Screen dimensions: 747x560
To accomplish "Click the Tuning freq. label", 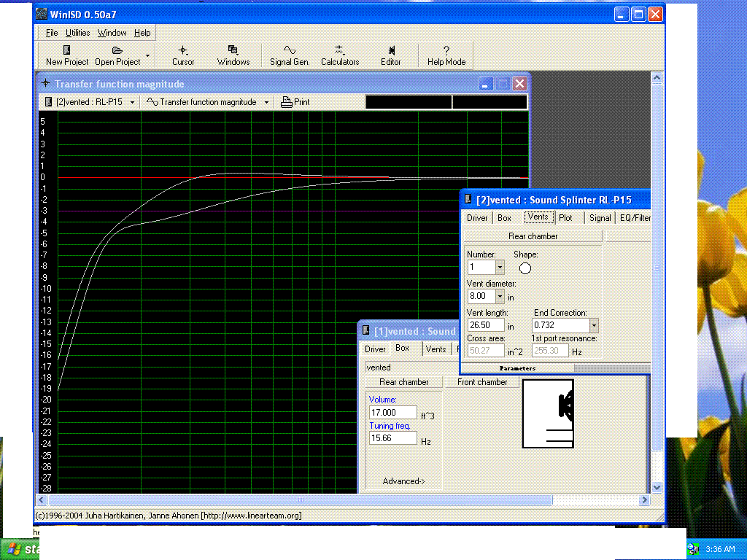I will click(x=390, y=426).
